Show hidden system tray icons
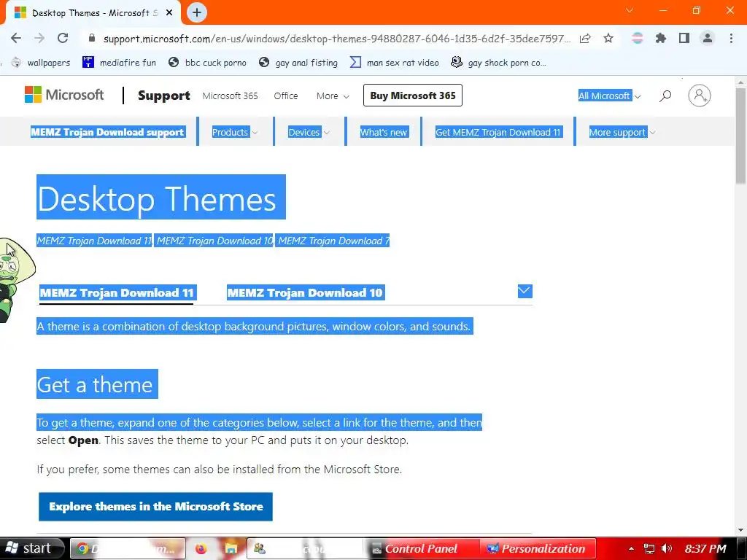Viewport: 747px width, 560px height. [631, 548]
